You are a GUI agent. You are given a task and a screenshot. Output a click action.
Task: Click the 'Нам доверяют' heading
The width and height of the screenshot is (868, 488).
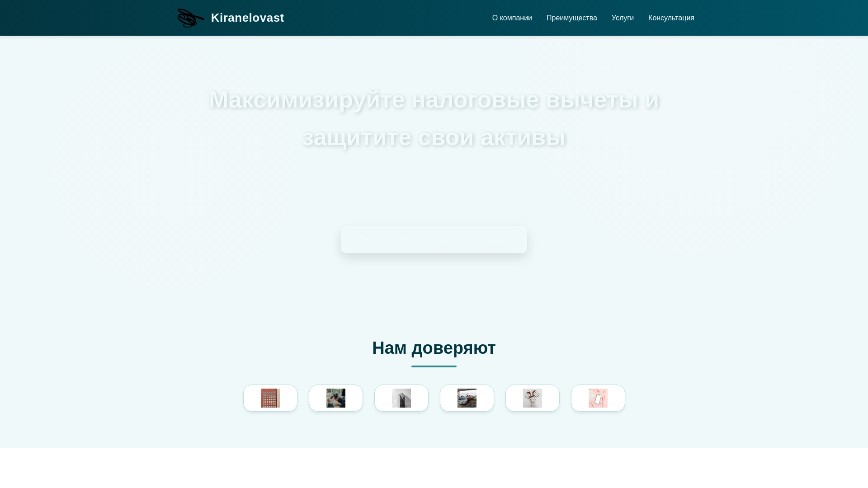434,348
